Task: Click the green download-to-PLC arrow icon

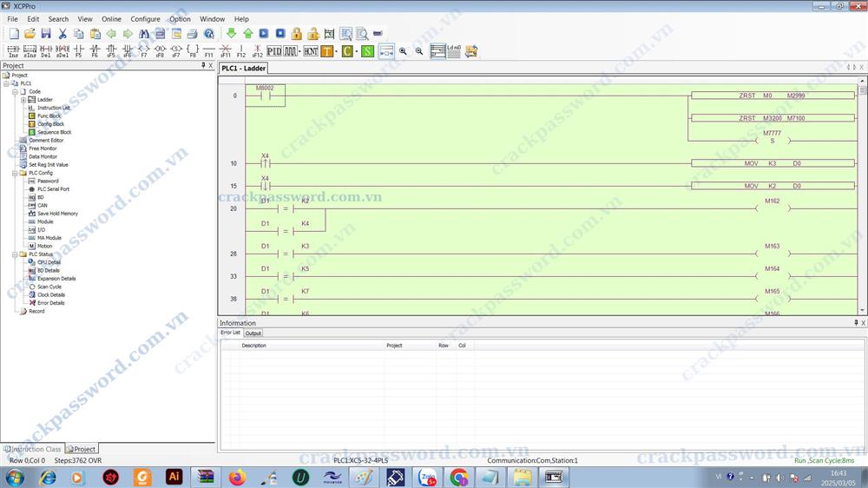Action: click(232, 34)
